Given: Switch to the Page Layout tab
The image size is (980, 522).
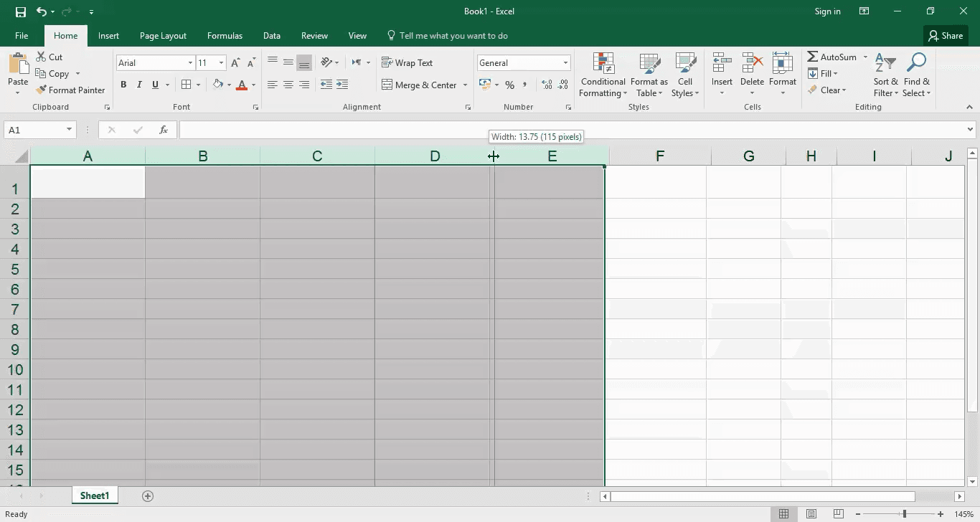Looking at the screenshot, I should point(163,36).
